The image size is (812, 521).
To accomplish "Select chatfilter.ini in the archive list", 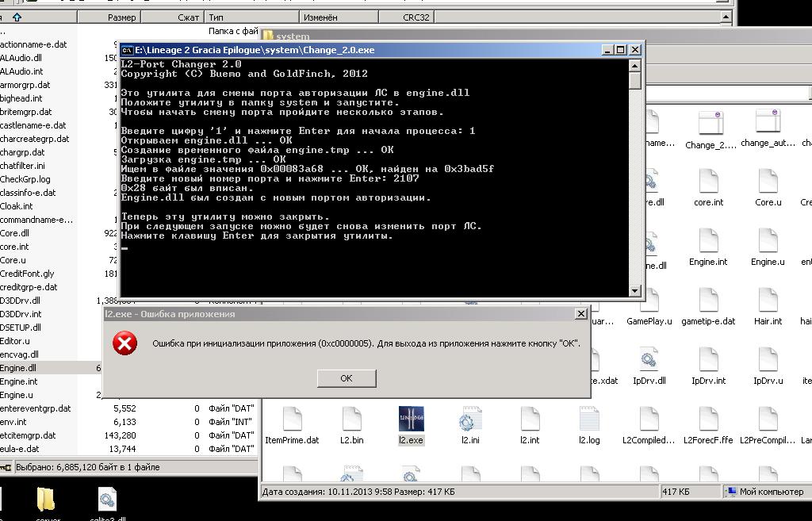I will [x=22, y=166].
